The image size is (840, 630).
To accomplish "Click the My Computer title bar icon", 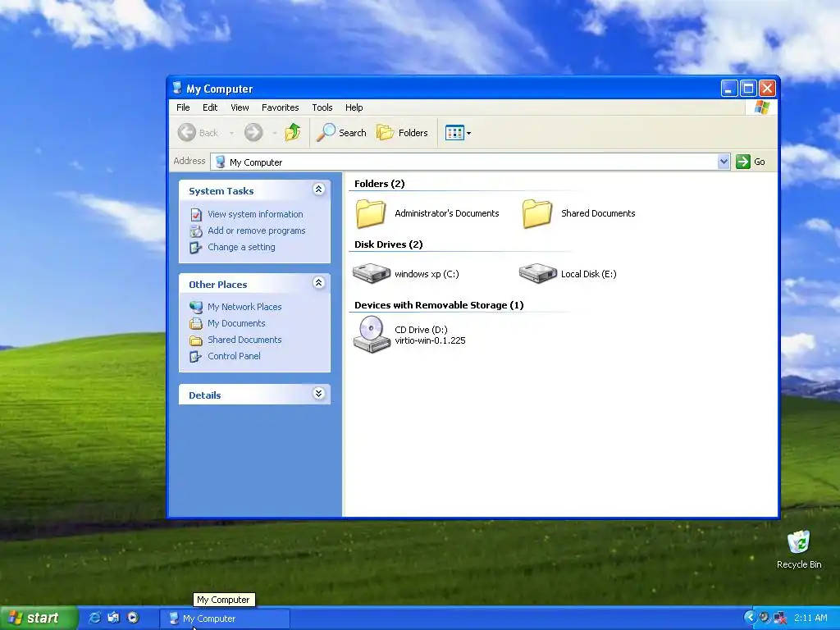I will [177, 88].
